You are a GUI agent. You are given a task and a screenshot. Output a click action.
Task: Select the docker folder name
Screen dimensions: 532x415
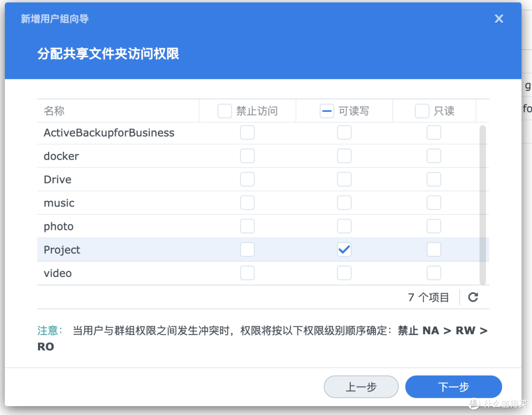(x=61, y=156)
